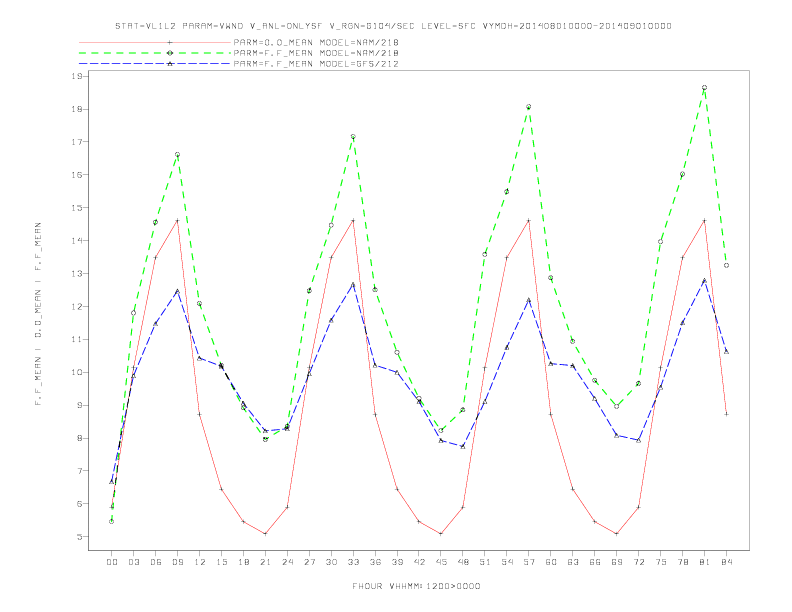Click x-axis forecast hour label 51
792x612 pixels.
coord(485,562)
